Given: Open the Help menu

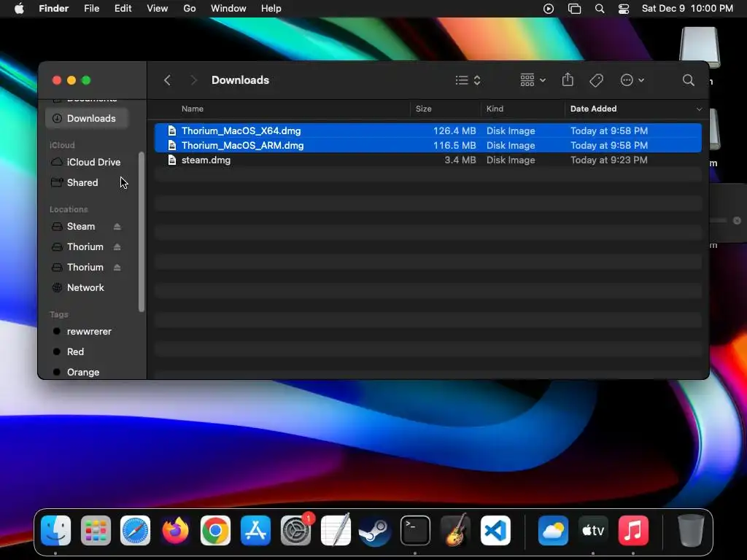Looking at the screenshot, I should (271, 9).
